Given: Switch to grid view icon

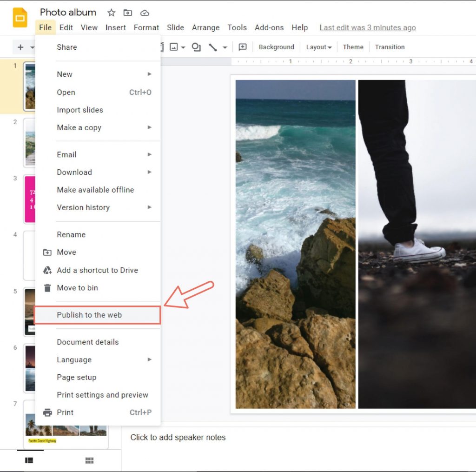Looking at the screenshot, I should point(89,460).
